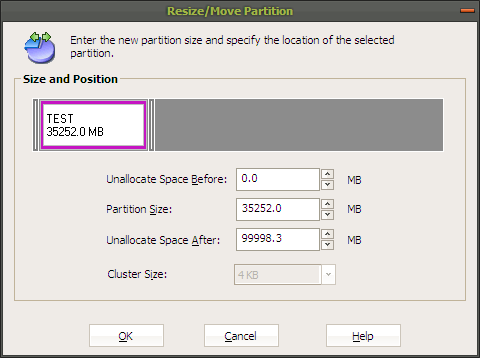Click the instruction text about partition size
Image resolution: width=480 pixels, height=362 pixels.
(232, 46)
